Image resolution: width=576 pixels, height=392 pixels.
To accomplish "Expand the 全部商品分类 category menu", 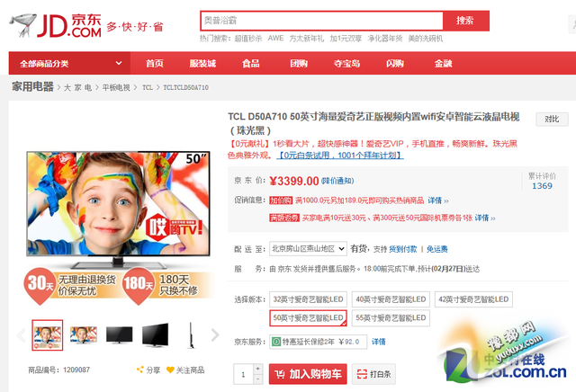I will coord(54,64).
